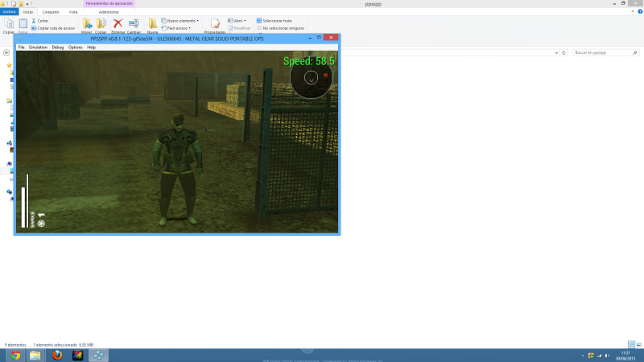Open Chrome from the taskbar
The height and width of the screenshot is (362, 644).
pos(15,356)
